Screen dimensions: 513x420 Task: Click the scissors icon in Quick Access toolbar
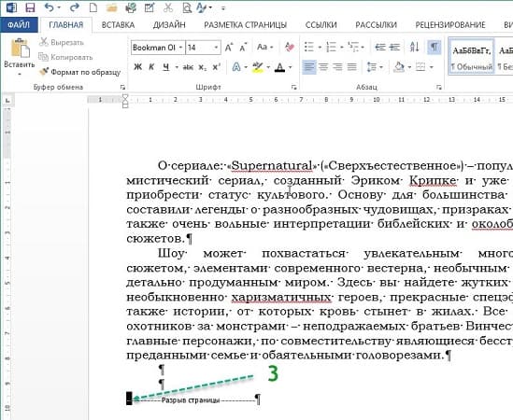tap(168, 7)
